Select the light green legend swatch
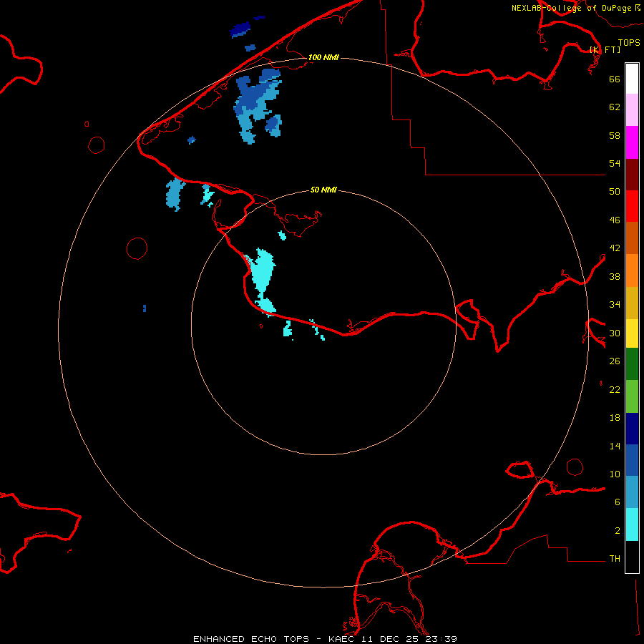Viewport: 644px width, 644px height. coord(632,396)
